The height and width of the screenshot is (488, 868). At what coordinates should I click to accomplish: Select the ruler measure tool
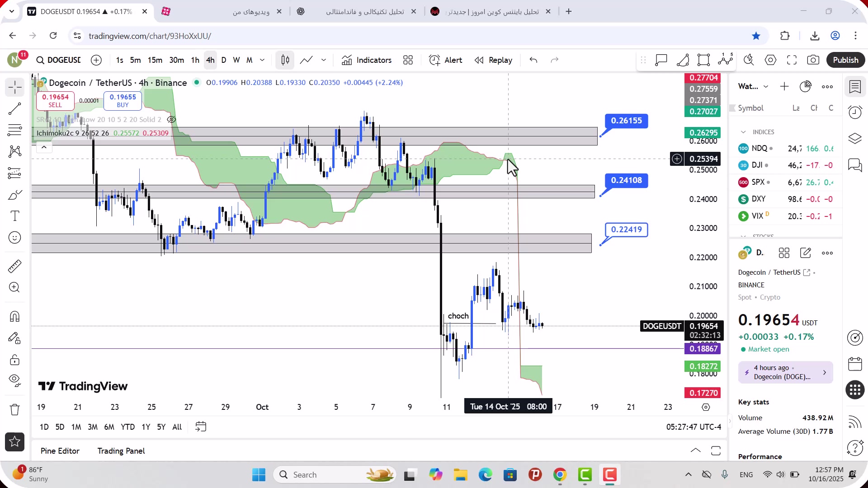[14, 266]
